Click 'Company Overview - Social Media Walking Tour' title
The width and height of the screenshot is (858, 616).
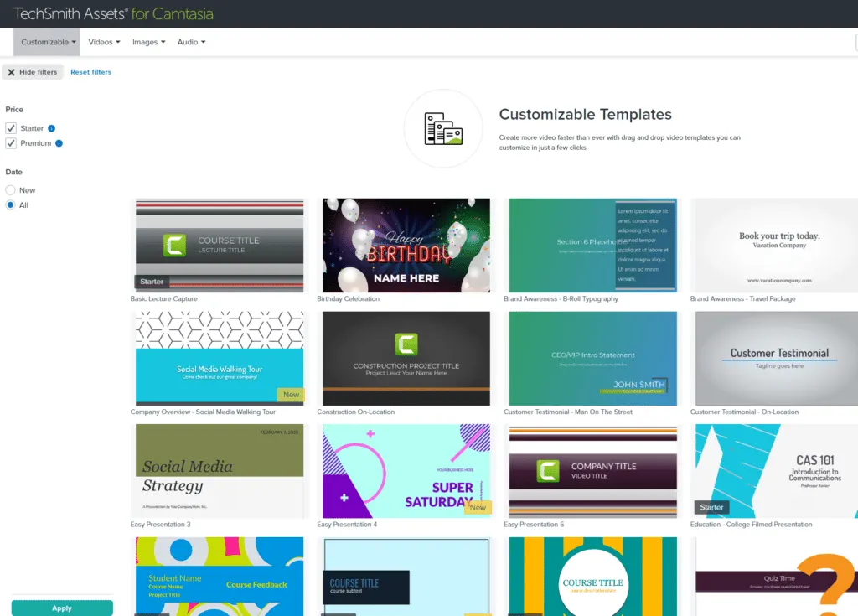point(203,412)
